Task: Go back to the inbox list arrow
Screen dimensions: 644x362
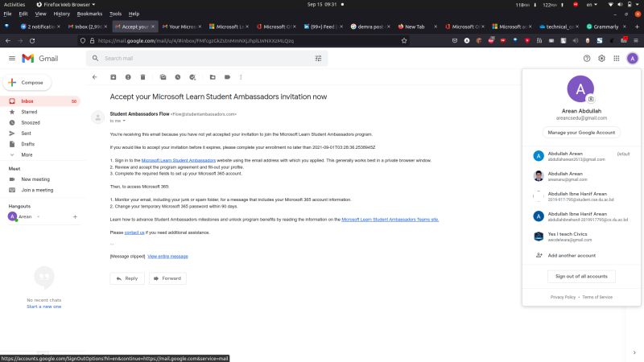Action: tap(94, 77)
